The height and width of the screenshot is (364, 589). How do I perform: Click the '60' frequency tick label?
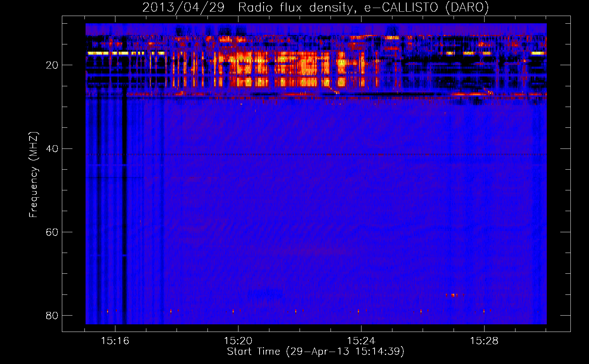[52, 232]
